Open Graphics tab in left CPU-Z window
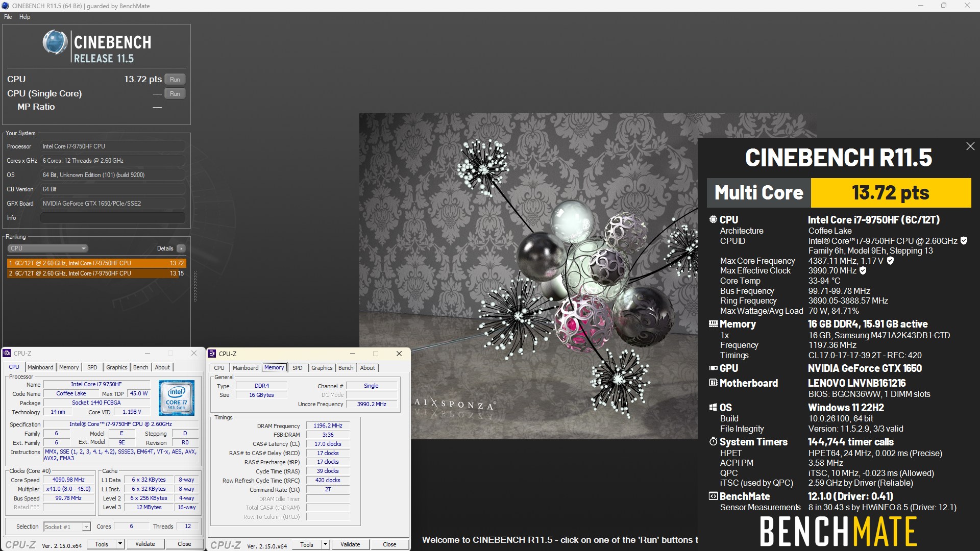This screenshot has height=551, width=980. click(117, 367)
